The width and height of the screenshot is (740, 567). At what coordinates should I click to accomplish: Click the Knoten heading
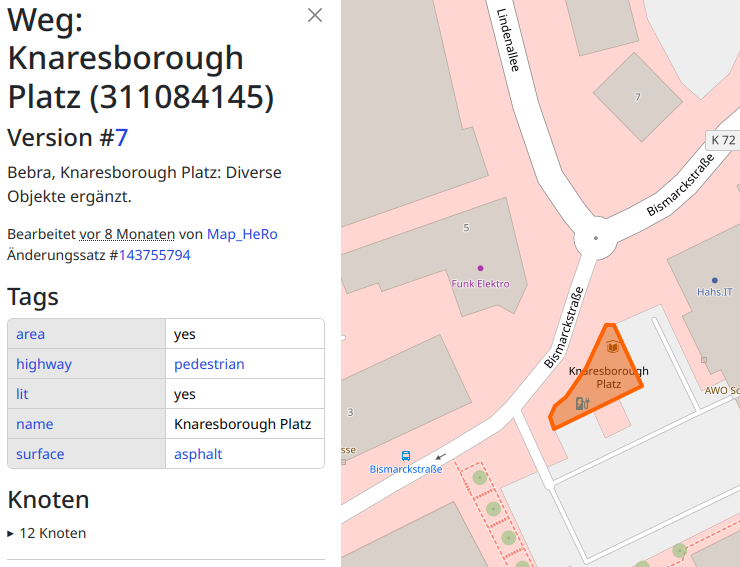[x=48, y=499]
